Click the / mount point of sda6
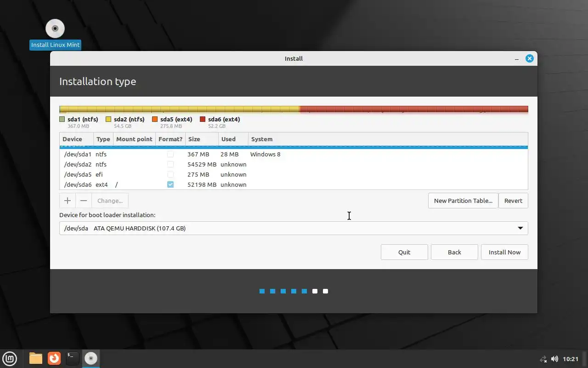This screenshot has width=588, height=368. point(117,184)
